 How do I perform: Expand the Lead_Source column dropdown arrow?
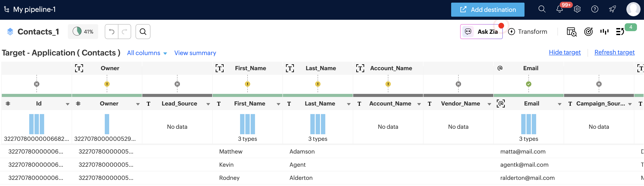208,104
